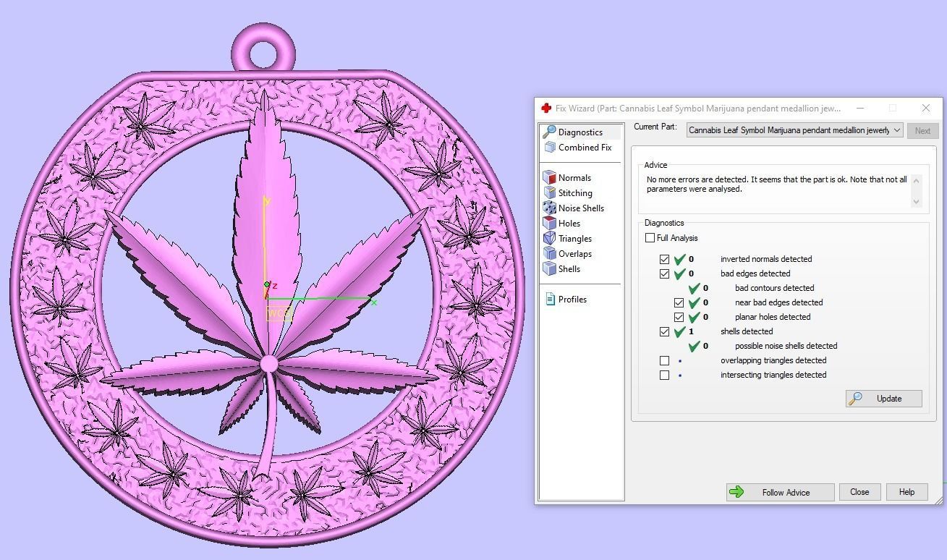Minimize the Fix Wizard window
The width and height of the screenshot is (947, 560).
tap(860, 108)
